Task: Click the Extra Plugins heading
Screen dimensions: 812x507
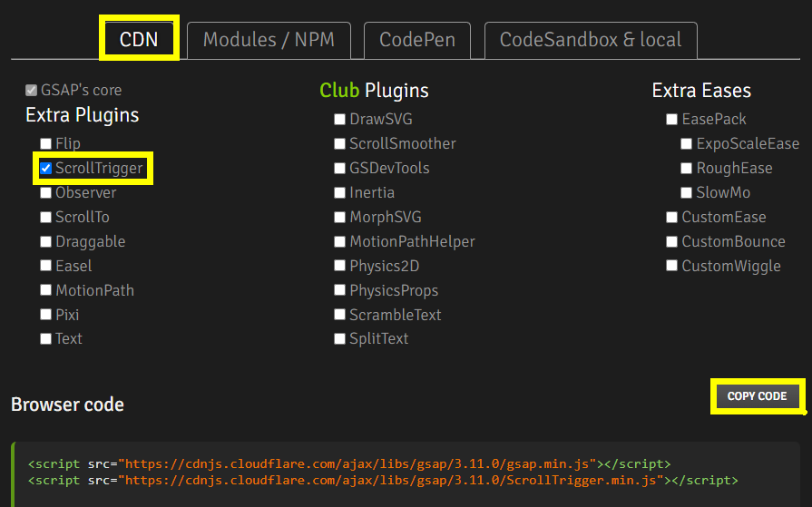Action: pos(83,115)
